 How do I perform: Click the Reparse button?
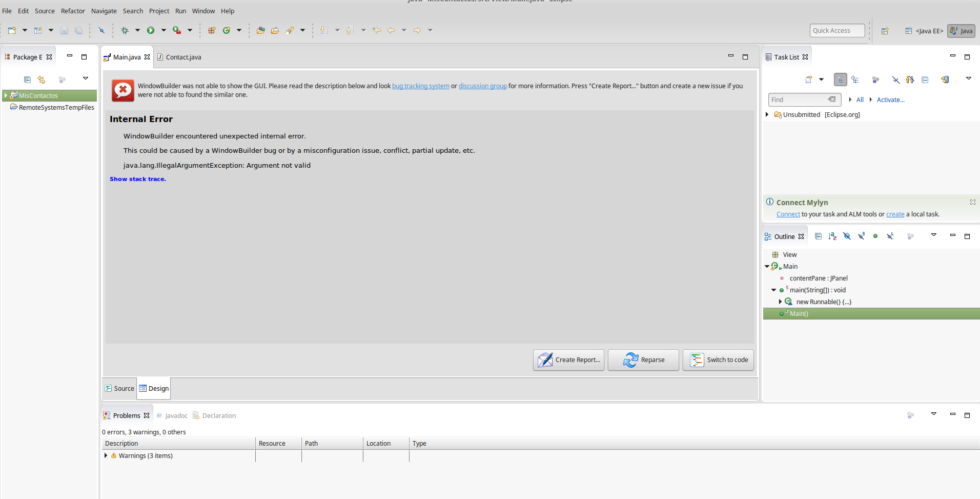[643, 360]
